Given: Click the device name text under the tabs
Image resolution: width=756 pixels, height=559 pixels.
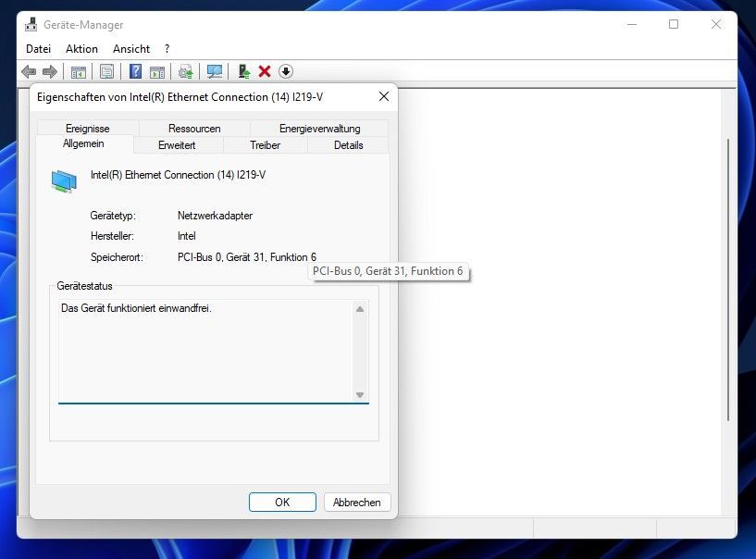Looking at the screenshot, I should pyautogui.click(x=178, y=175).
